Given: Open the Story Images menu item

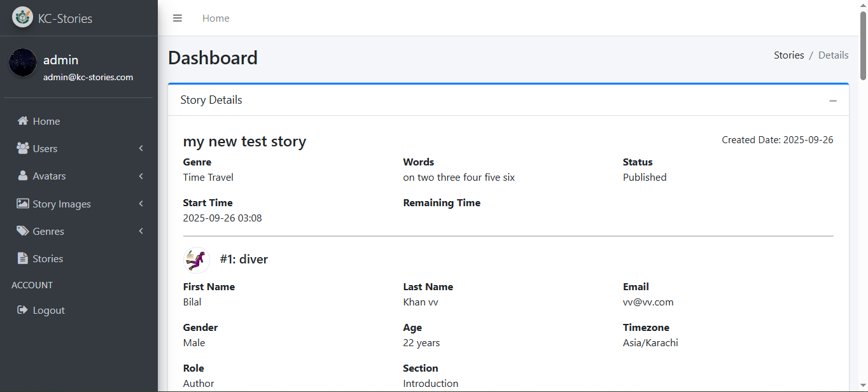Looking at the screenshot, I should point(79,204).
